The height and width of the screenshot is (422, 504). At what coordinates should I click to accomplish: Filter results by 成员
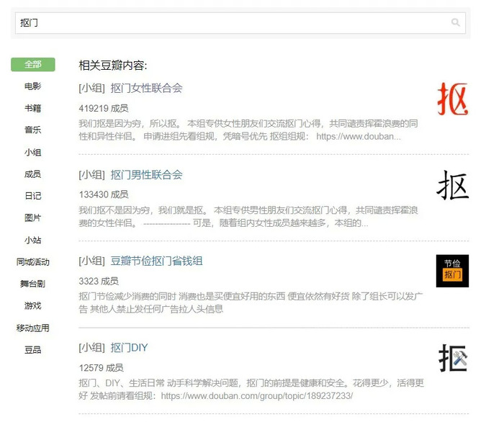click(33, 174)
